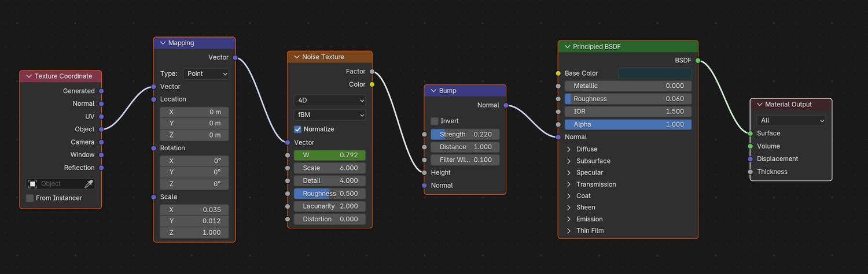This screenshot has height=274, width=868.
Task: Click the Mapping Scale Z field 1.000
Action: pyautogui.click(x=194, y=232)
